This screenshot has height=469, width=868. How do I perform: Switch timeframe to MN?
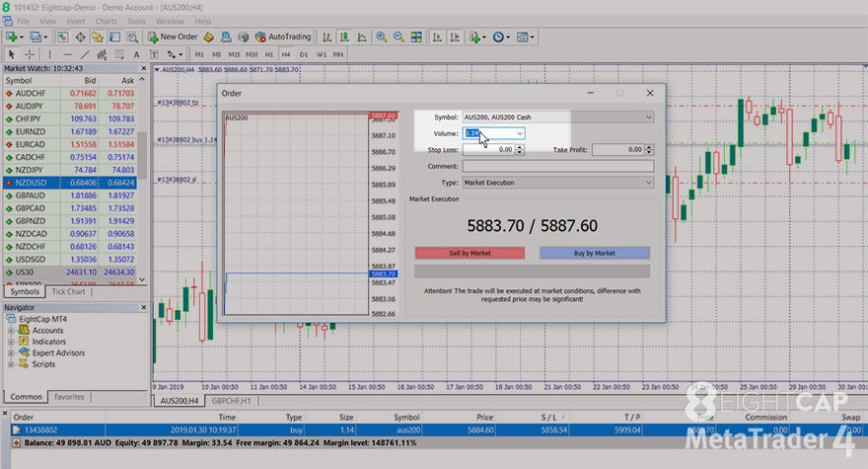coord(338,54)
